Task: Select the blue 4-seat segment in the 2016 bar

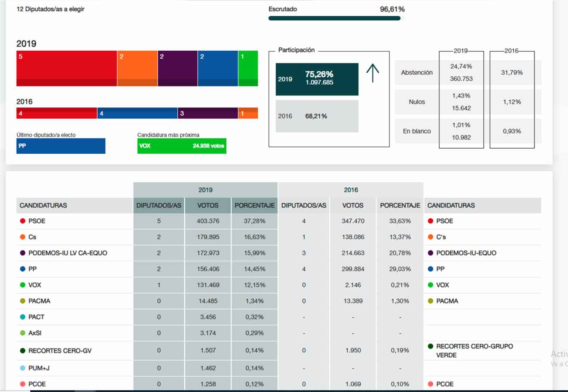Action: 137,113
